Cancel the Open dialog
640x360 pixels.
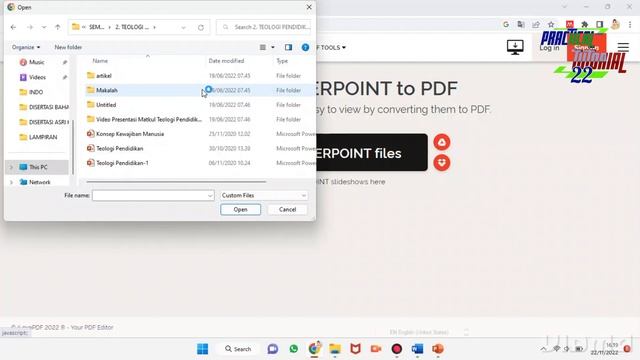click(287, 209)
